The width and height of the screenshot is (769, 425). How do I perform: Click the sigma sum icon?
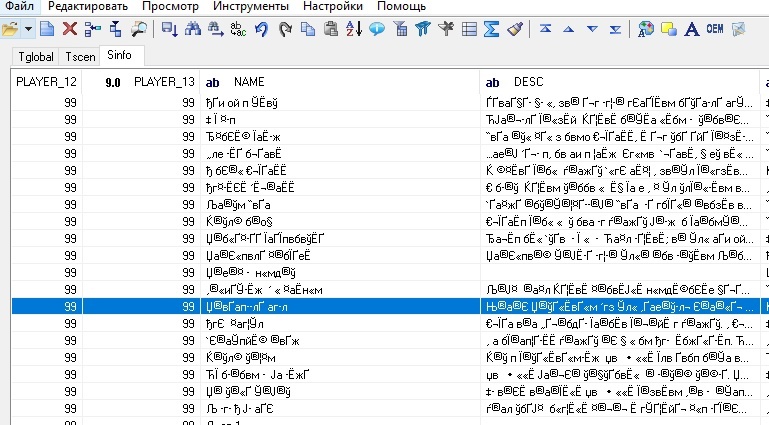click(491, 29)
